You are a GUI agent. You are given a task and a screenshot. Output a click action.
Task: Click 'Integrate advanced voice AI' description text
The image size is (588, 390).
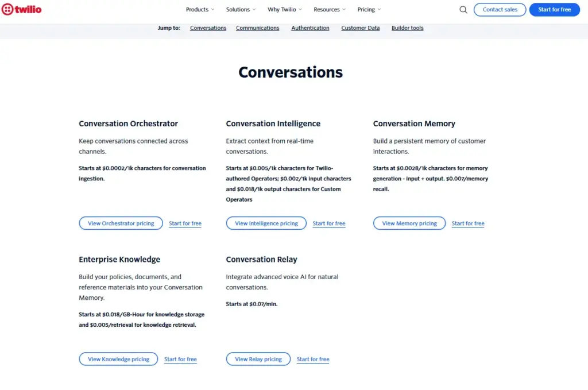point(282,282)
